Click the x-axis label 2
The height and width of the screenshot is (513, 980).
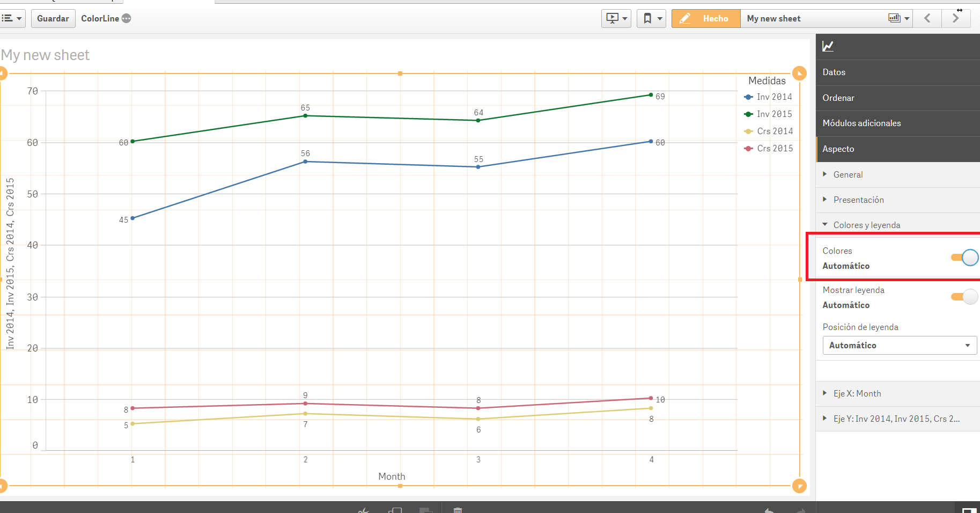point(305,460)
